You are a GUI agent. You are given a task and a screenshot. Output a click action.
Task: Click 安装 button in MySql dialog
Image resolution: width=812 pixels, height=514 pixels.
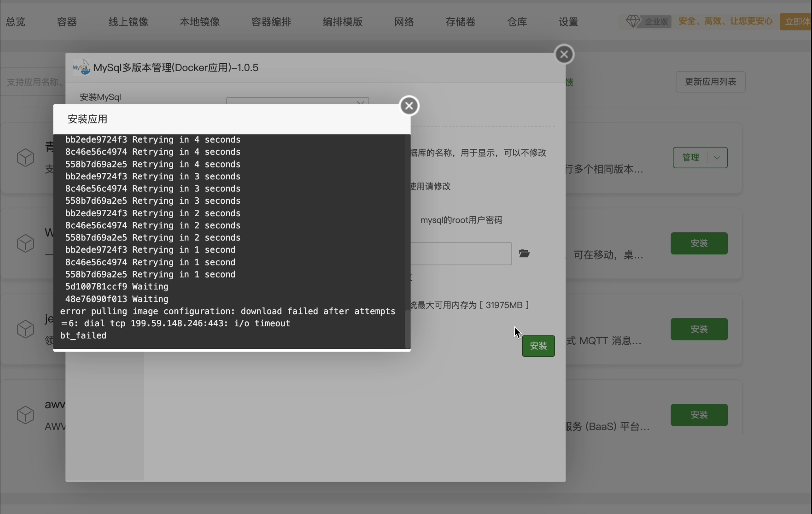point(538,346)
